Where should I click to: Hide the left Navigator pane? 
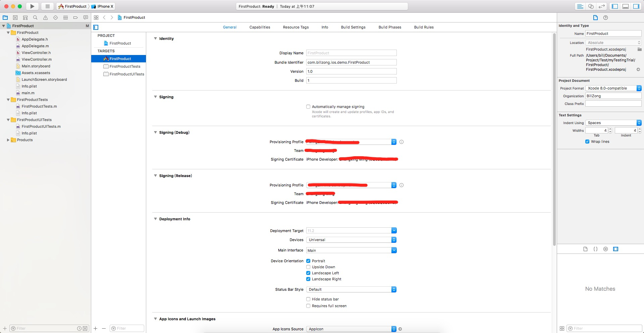[615, 6]
